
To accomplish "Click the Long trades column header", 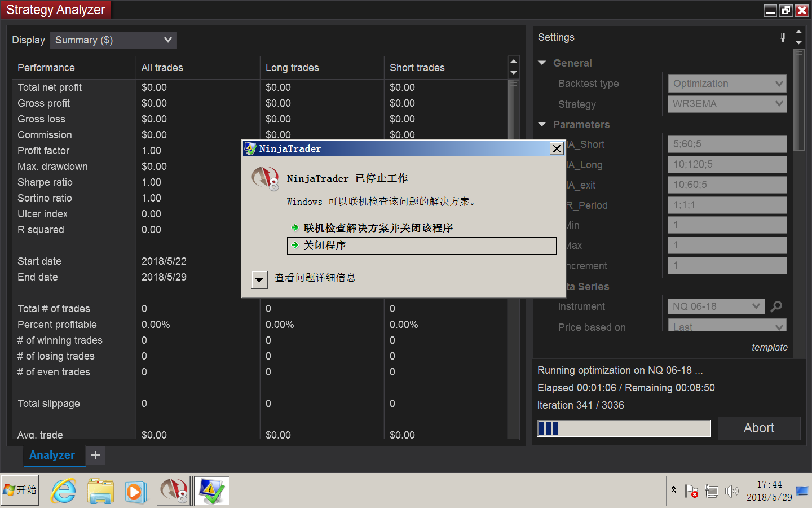I will click(x=322, y=68).
